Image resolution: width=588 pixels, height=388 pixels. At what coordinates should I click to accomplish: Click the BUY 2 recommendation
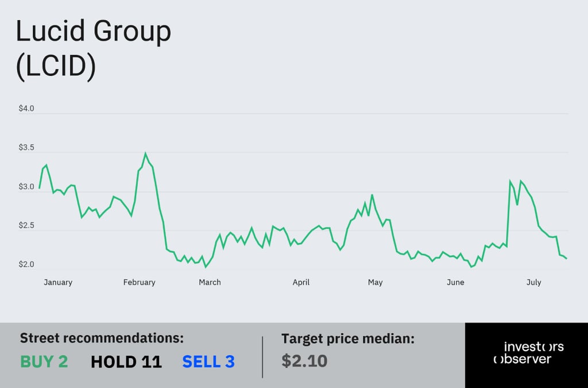point(44,362)
